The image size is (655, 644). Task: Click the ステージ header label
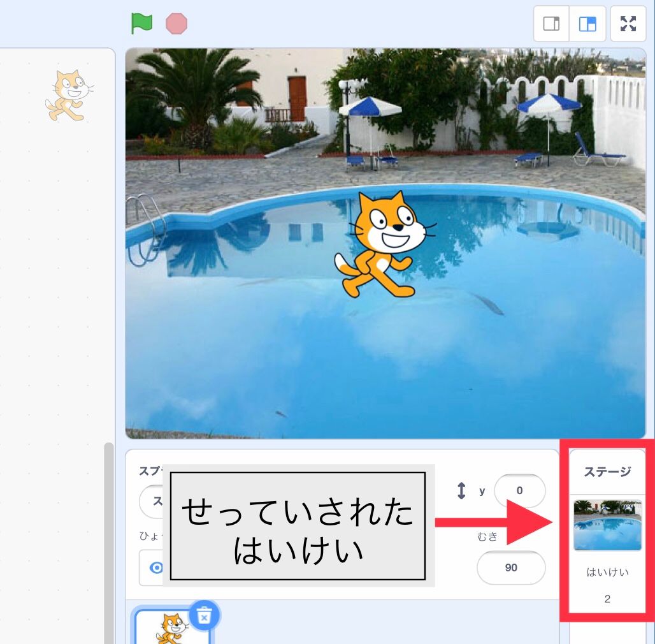(607, 470)
